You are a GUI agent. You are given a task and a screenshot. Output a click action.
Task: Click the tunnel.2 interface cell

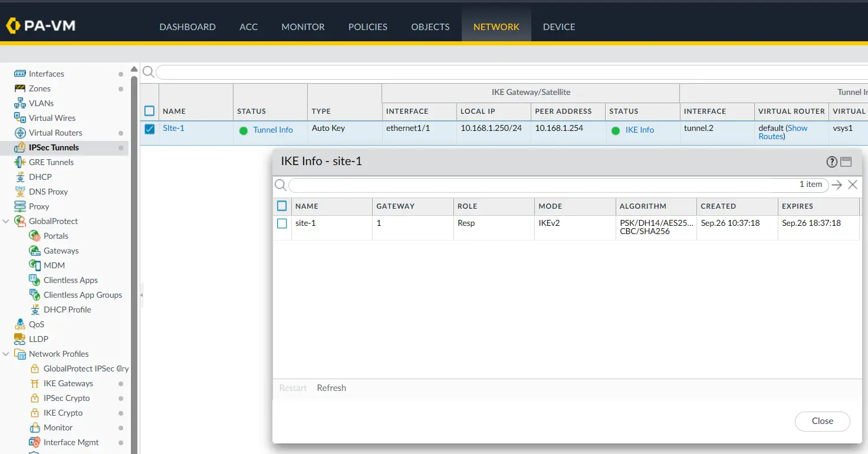(699, 128)
